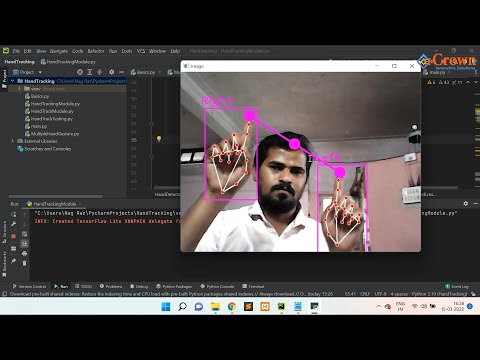Open Run panel settings gear
This screenshot has width=480, height=360.
pos(466,203)
